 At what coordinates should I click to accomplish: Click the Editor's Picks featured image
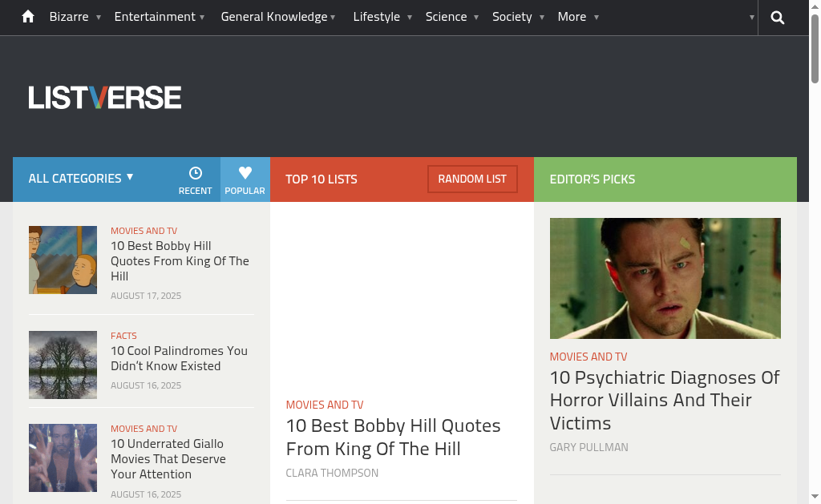(665, 278)
